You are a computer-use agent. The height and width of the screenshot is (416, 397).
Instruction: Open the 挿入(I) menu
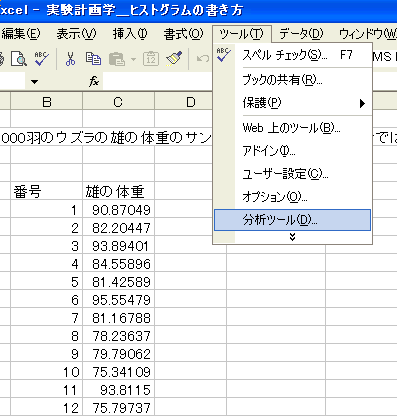(x=130, y=34)
